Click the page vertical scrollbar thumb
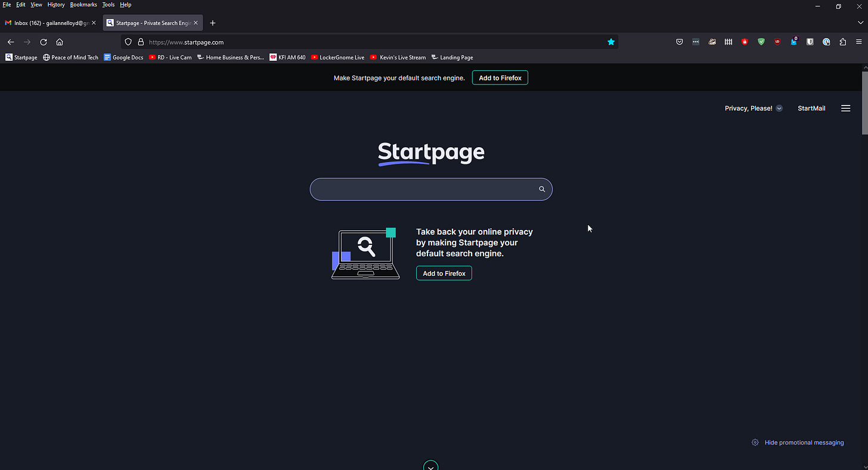The image size is (868, 470). [x=864, y=102]
